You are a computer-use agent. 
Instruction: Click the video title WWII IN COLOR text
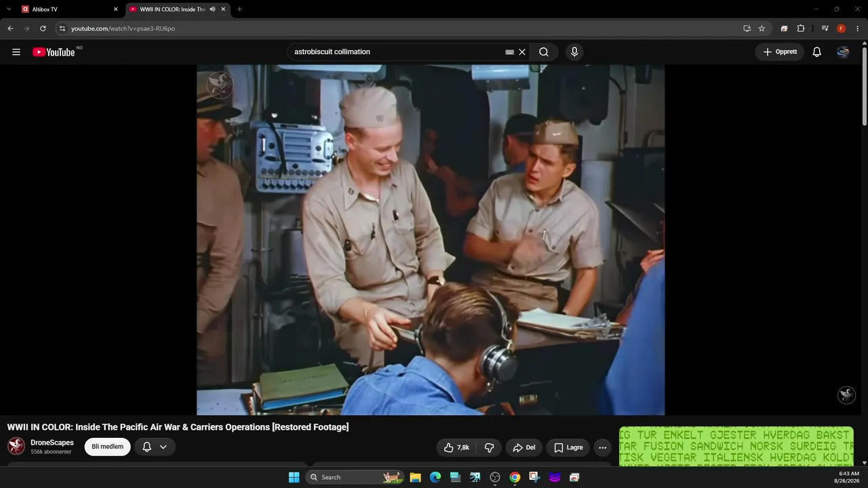[178, 427]
